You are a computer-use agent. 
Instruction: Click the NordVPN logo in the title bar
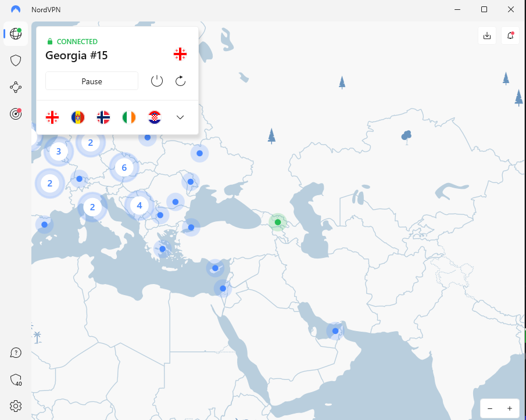pos(16,9)
